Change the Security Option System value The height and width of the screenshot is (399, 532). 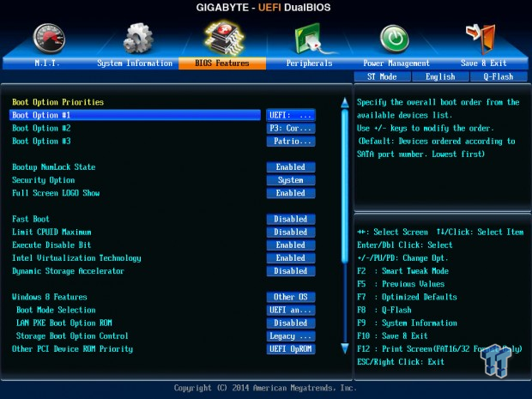[x=291, y=180]
